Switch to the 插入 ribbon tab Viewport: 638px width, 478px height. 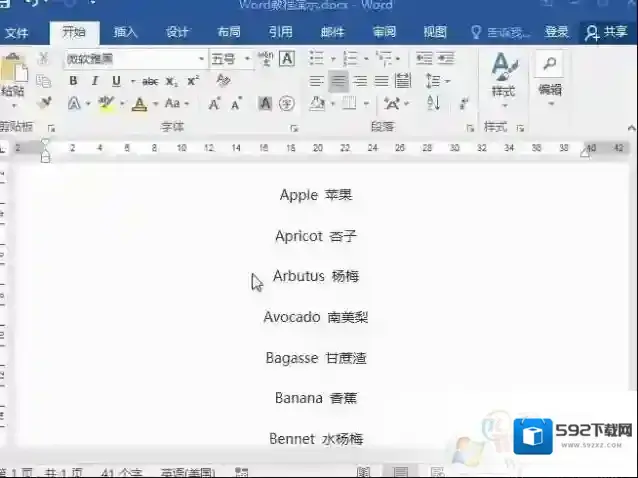(126, 32)
